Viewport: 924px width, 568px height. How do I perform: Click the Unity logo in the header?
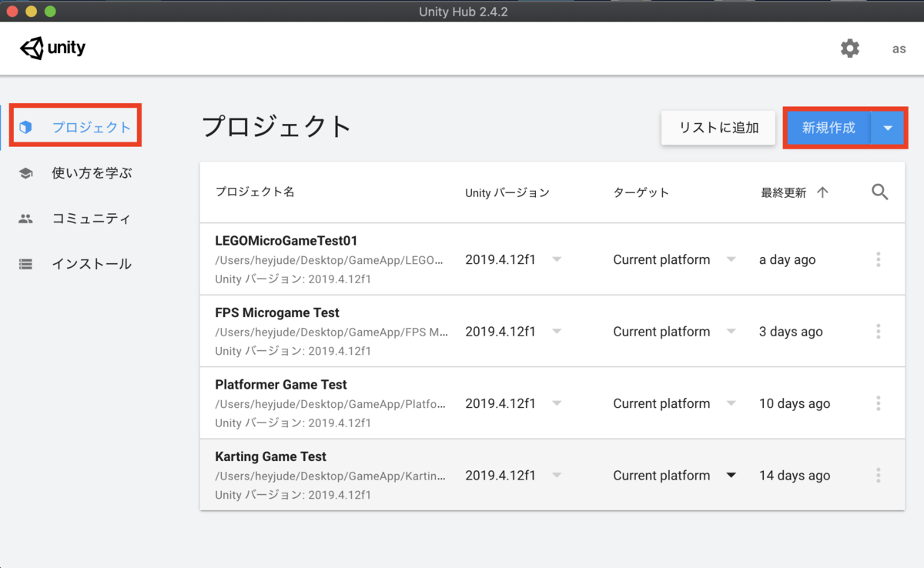(53, 48)
